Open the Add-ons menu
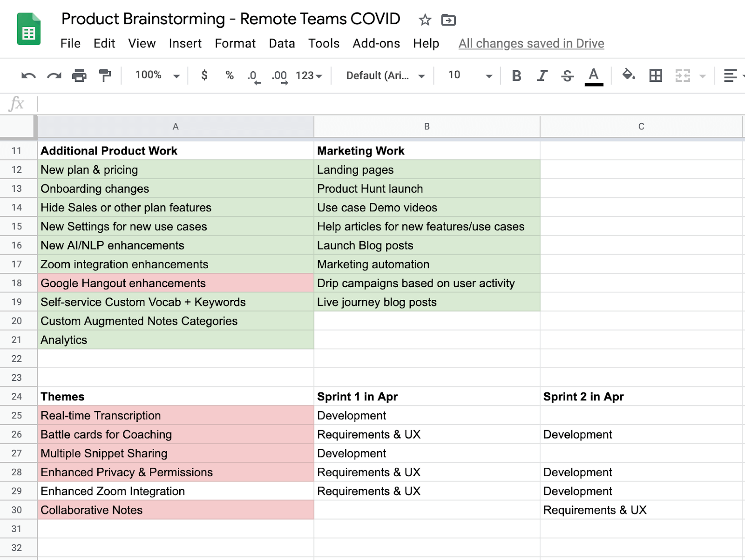The image size is (745, 560). 376,44
